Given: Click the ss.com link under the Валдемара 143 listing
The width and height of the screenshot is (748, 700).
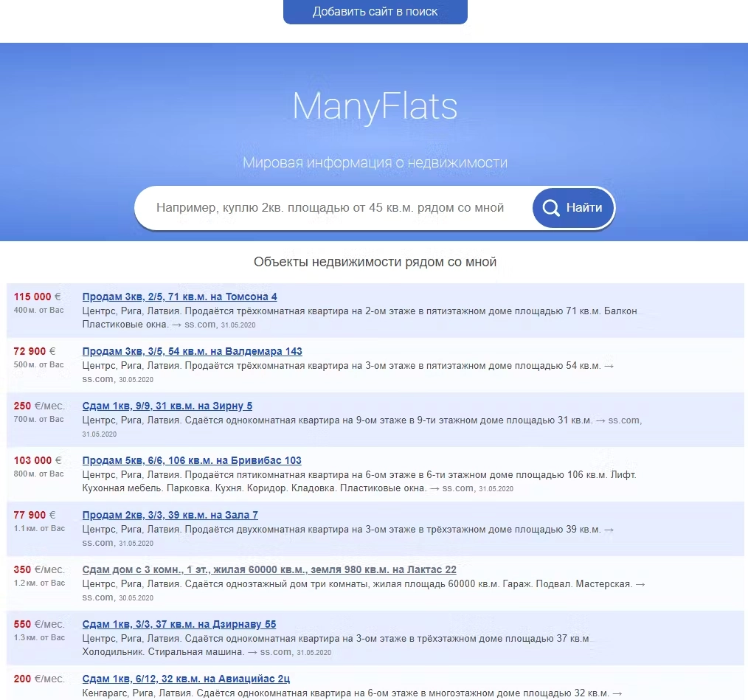Looking at the screenshot, I should point(98,378).
